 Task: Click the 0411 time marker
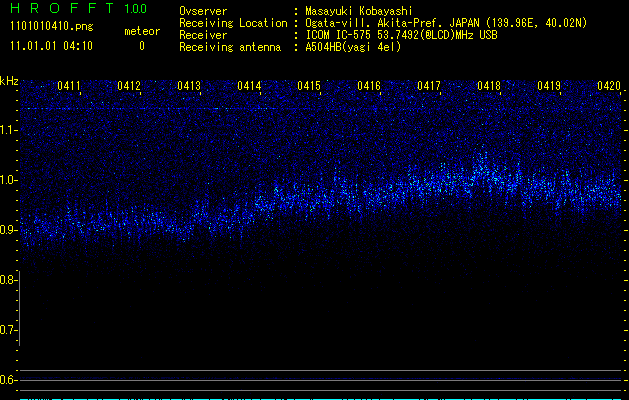[x=69, y=87]
